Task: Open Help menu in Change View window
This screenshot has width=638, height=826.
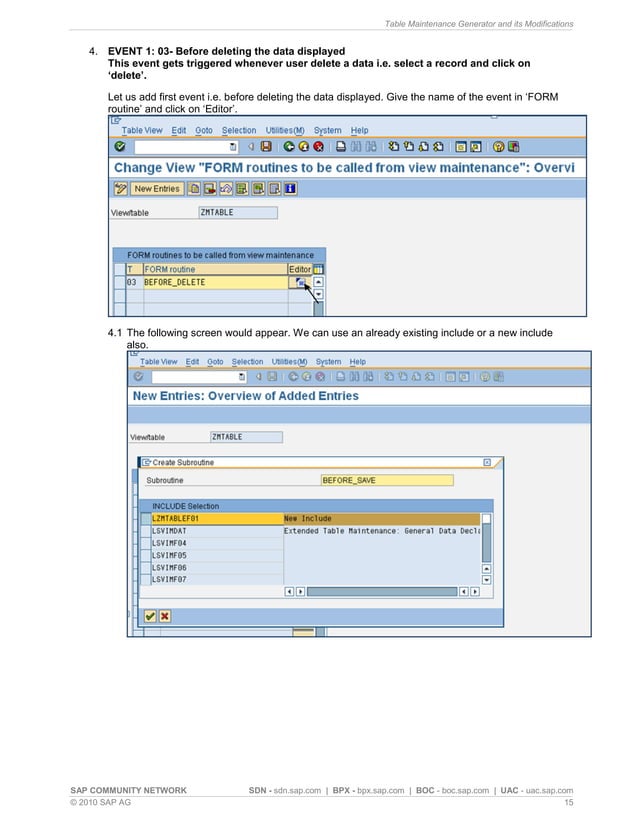Action: (x=359, y=130)
